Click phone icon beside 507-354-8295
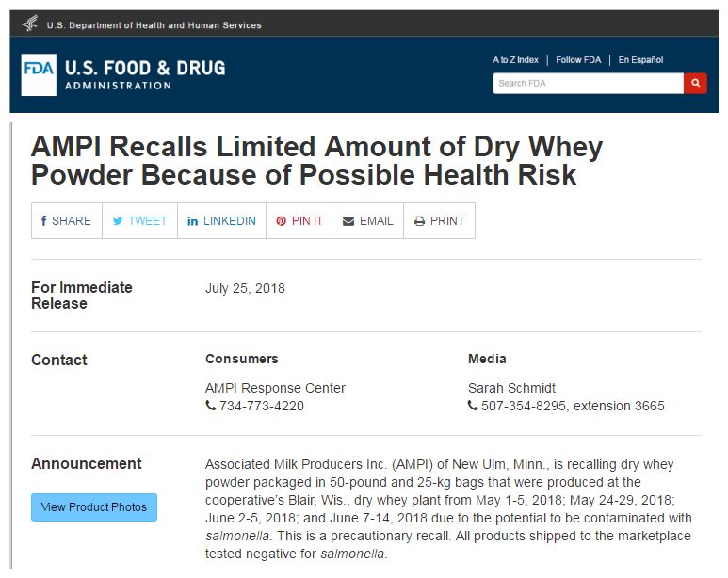728x578 pixels. 473,406
